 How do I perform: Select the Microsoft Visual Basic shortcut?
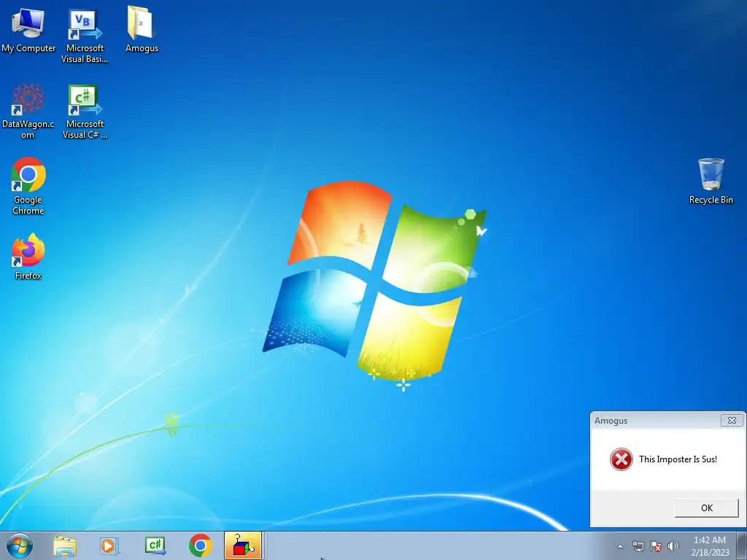(x=85, y=36)
